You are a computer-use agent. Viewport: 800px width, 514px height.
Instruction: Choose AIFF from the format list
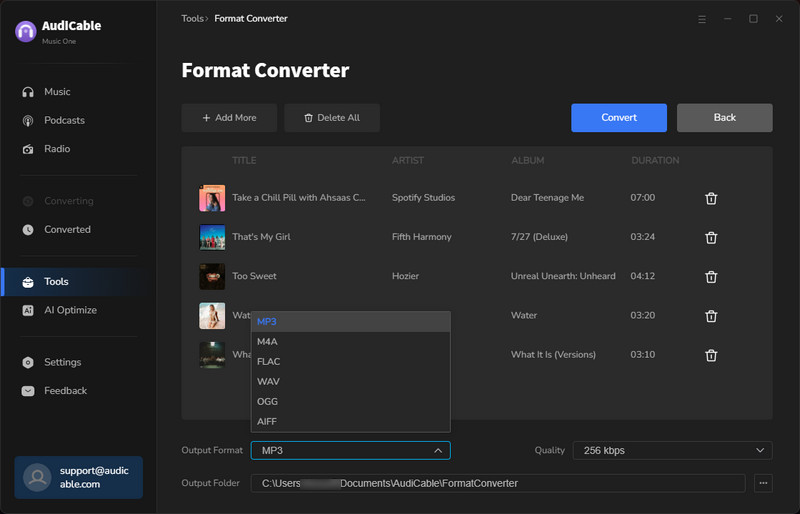point(351,421)
